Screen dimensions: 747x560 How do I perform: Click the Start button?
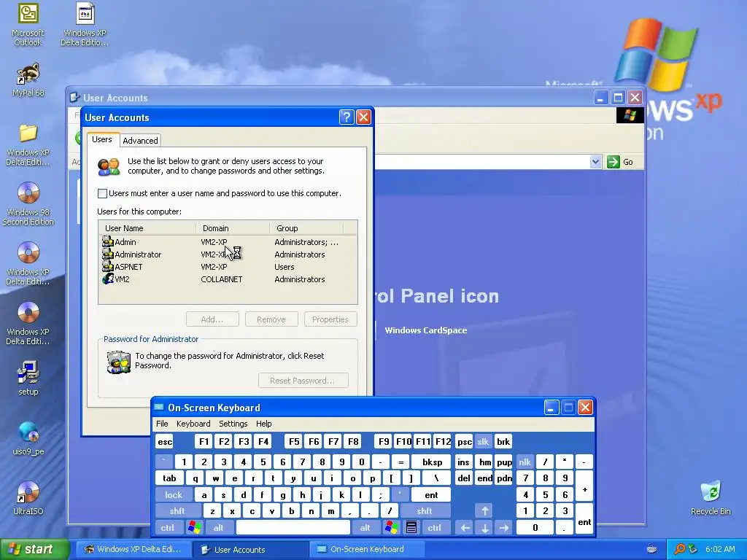pos(34,549)
